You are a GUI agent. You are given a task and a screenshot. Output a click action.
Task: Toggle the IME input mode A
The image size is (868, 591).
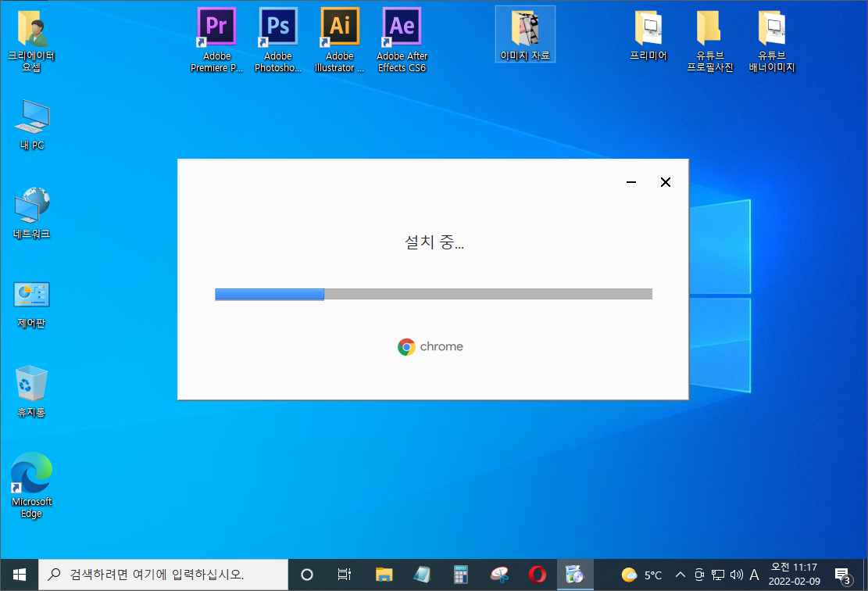tap(754, 575)
